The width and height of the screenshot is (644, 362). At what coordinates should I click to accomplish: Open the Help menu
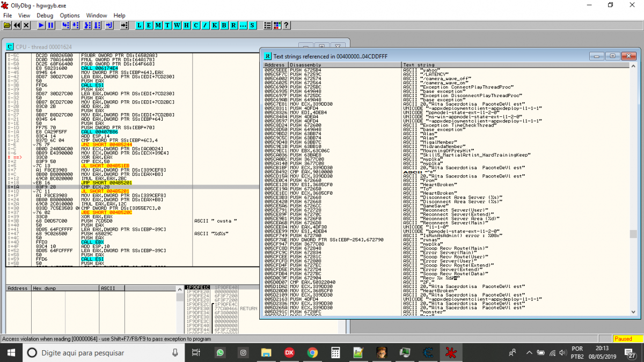click(x=120, y=16)
